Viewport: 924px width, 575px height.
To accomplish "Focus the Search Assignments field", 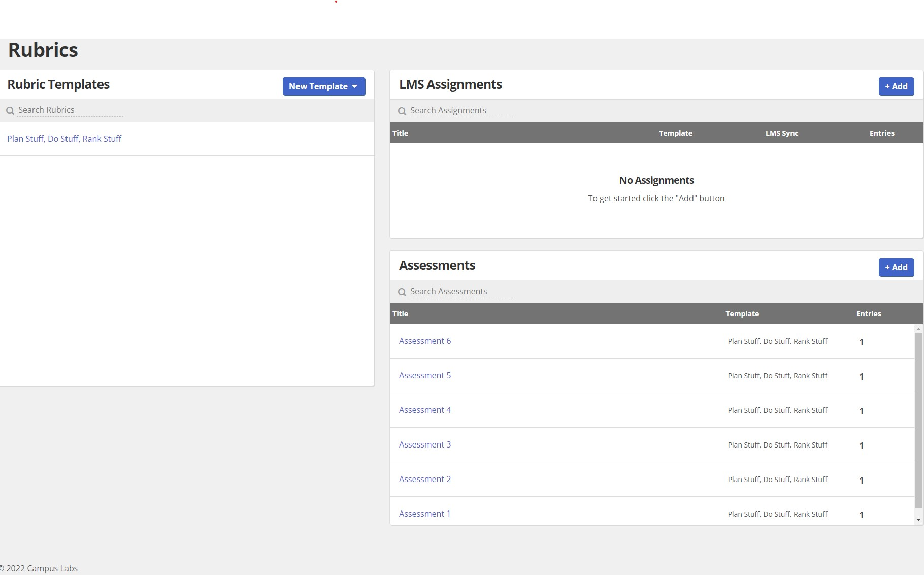I will [x=462, y=111].
